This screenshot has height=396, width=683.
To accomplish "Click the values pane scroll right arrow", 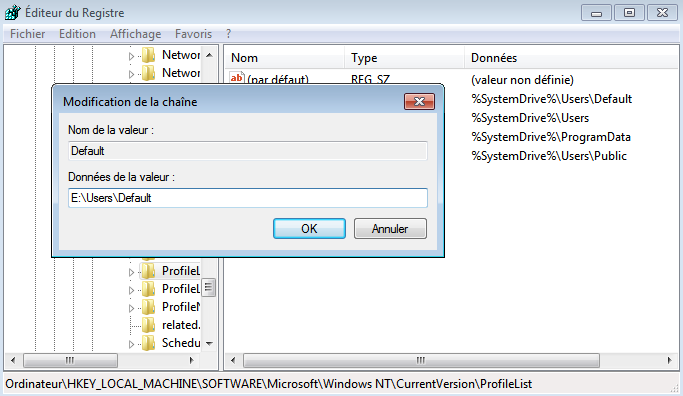I will 669,360.
